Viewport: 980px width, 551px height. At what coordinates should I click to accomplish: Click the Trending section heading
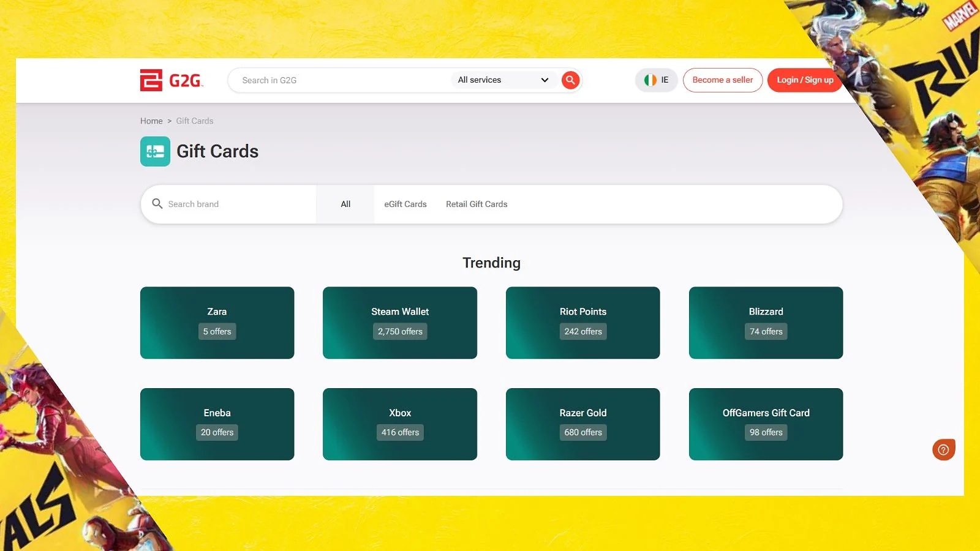coord(491,263)
